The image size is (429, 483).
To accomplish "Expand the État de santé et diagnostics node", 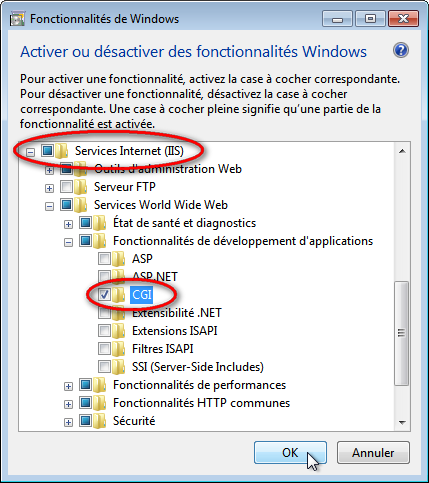I will [68, 225].
